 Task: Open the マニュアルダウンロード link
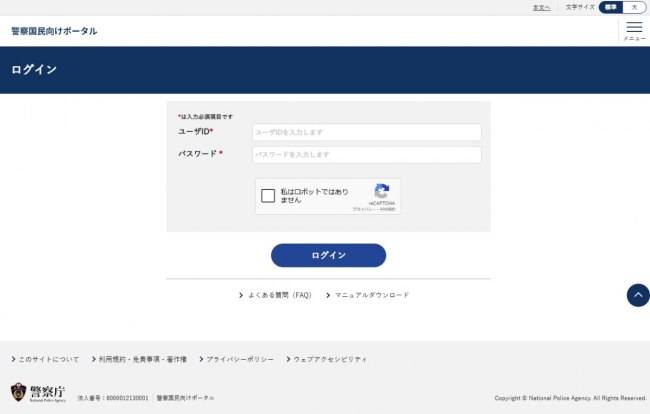(371, 295)
